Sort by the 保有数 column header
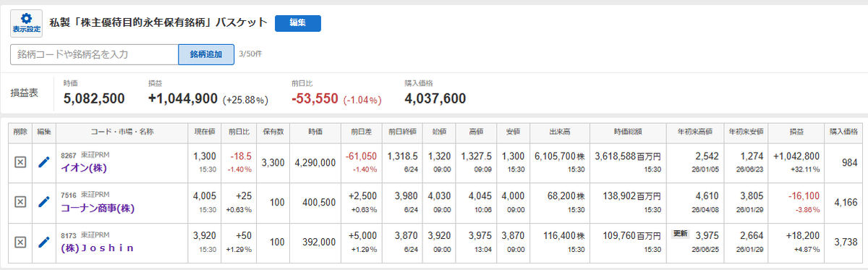Screen dimensions: 868x270 (272, 132)
